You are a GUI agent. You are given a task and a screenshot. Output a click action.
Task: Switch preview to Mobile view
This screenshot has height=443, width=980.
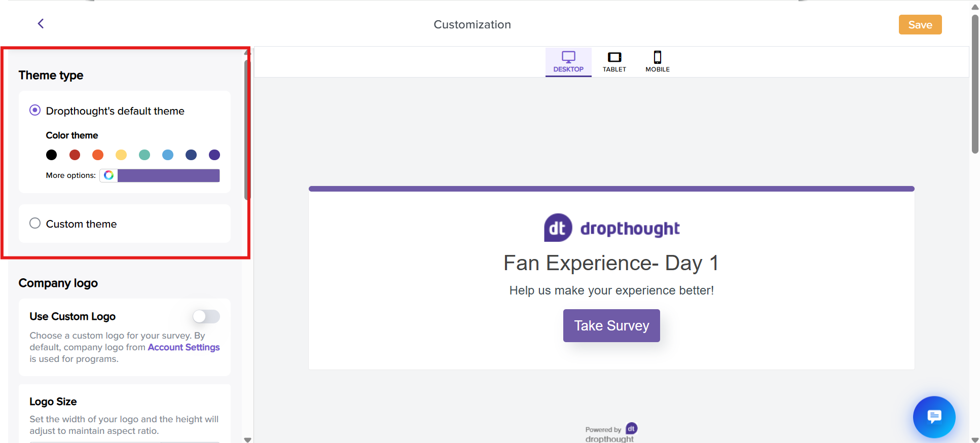tap(658, 62)
